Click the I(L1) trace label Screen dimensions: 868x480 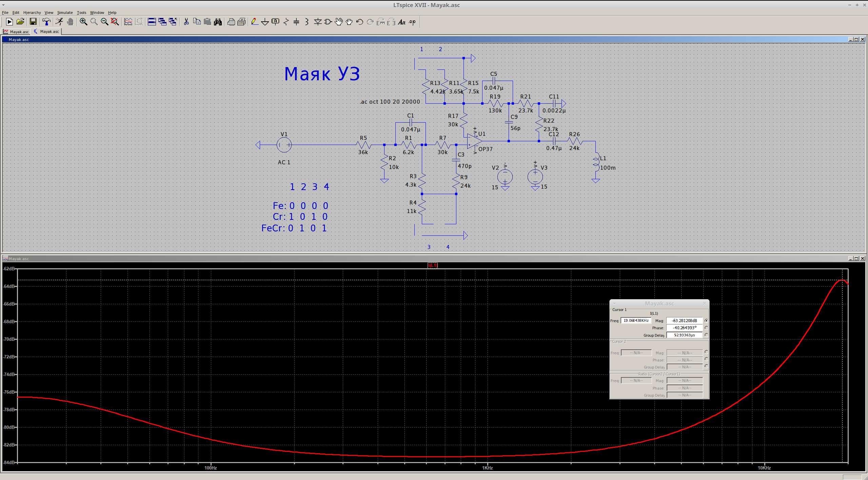point(432,266)
